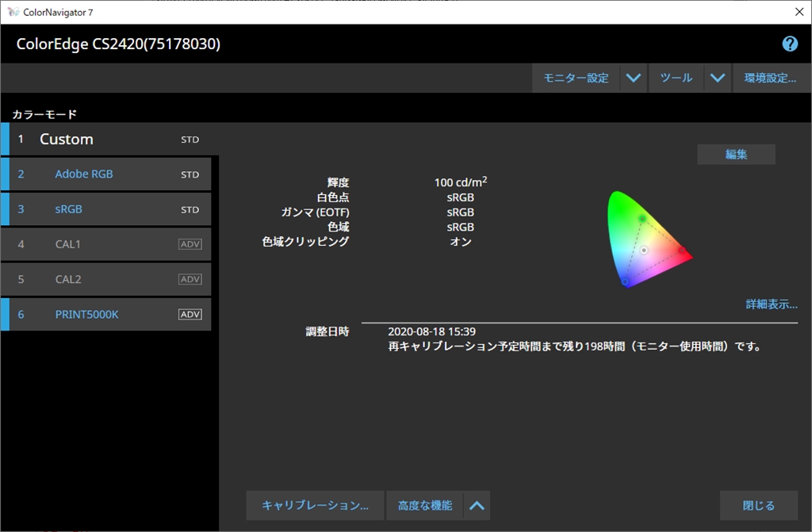
Task: Open the ツール menu
Action: (676, 78)
